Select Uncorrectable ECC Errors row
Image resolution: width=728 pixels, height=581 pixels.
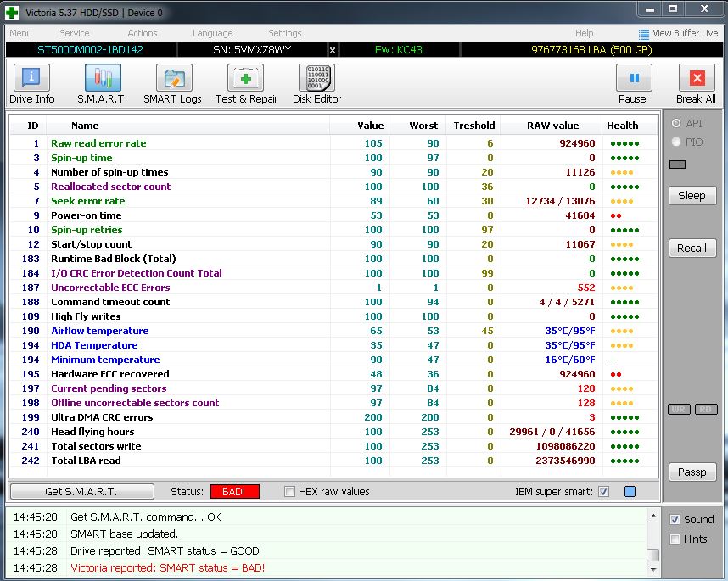click(333, 288)
